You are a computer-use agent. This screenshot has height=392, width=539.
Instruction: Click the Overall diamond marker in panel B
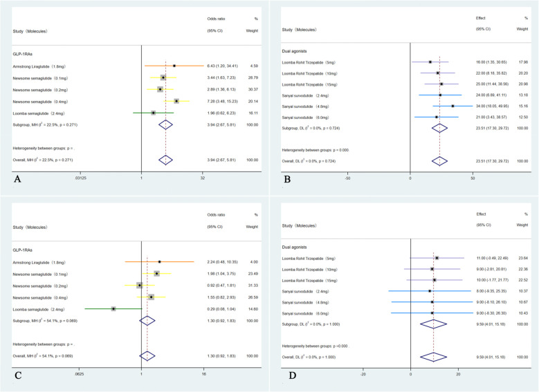(439, 161)
